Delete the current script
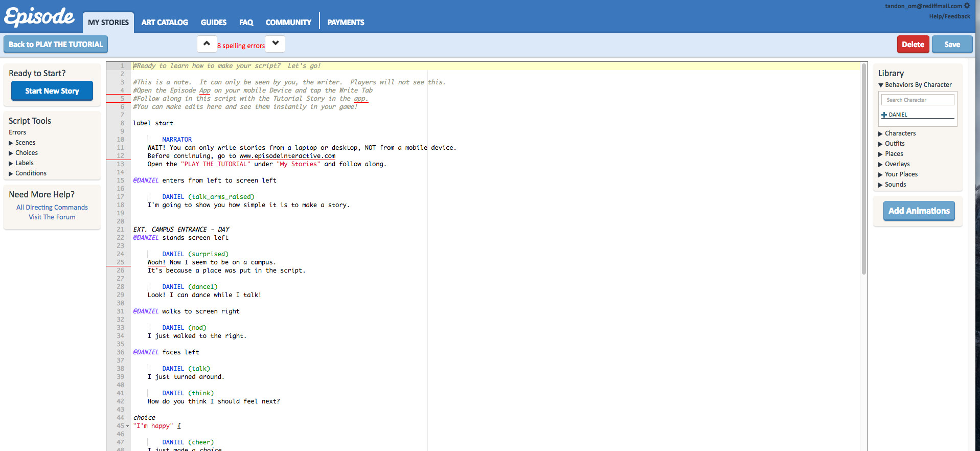Screen dimensions: 980x451 (x=913, y=44)
